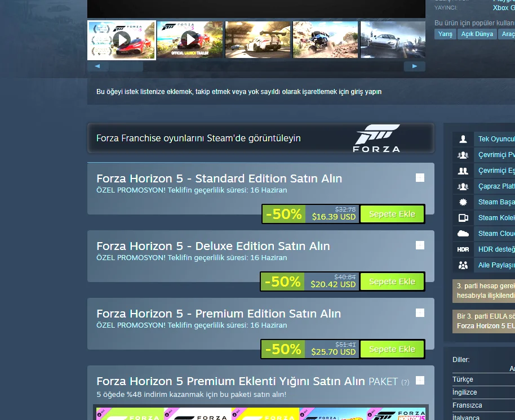Show previous screenshots with left arrow

pyautogui.click(x=97, y=66)
